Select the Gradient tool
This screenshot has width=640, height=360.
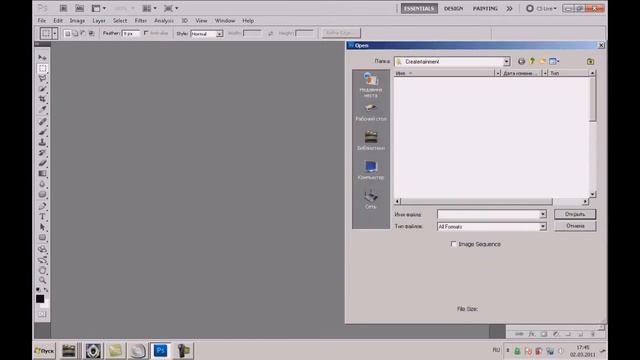pyautogui.click(x=42, y=173)
